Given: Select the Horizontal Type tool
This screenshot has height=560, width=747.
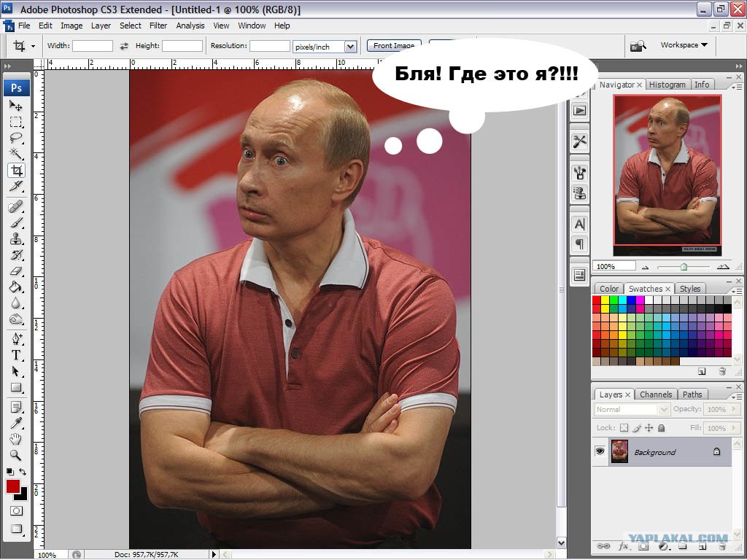Looking at the screenshot, I should point(16,355).
